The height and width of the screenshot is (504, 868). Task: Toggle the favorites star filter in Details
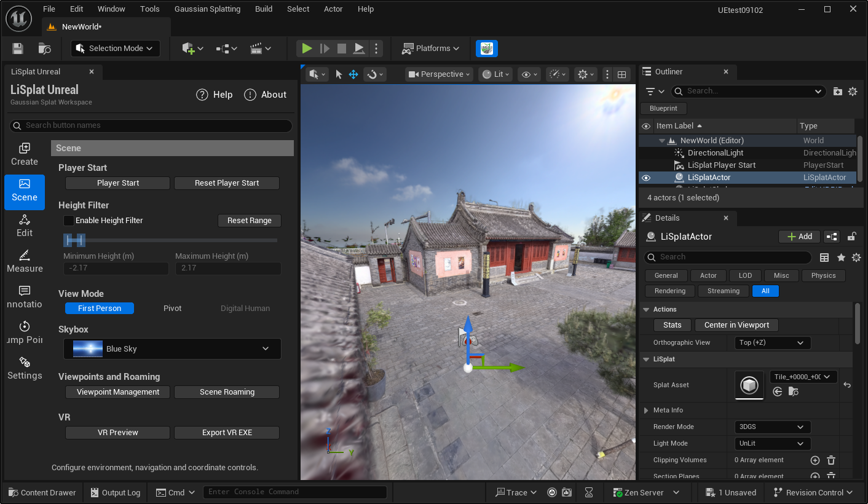coord(841,258)
